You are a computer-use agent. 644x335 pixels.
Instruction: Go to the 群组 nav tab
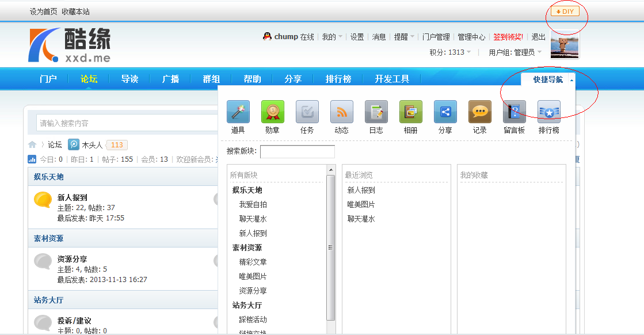(211, 79)
